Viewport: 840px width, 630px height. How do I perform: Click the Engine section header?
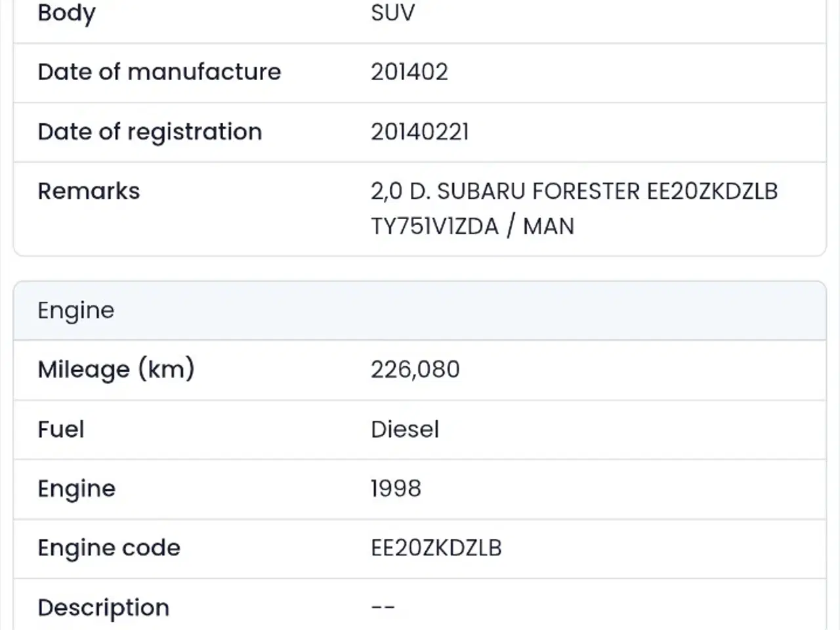(75, 310)
